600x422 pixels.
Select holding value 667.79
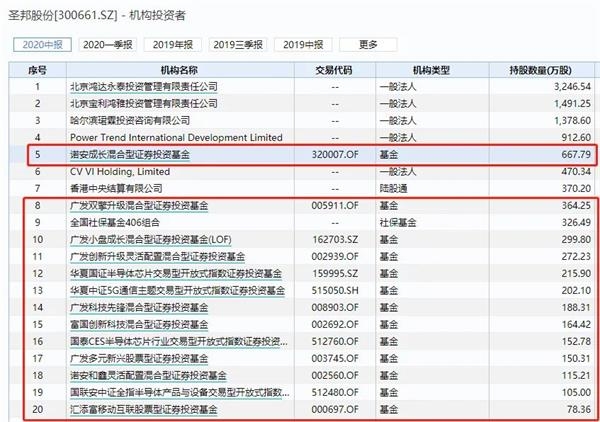tap(576, 155)
